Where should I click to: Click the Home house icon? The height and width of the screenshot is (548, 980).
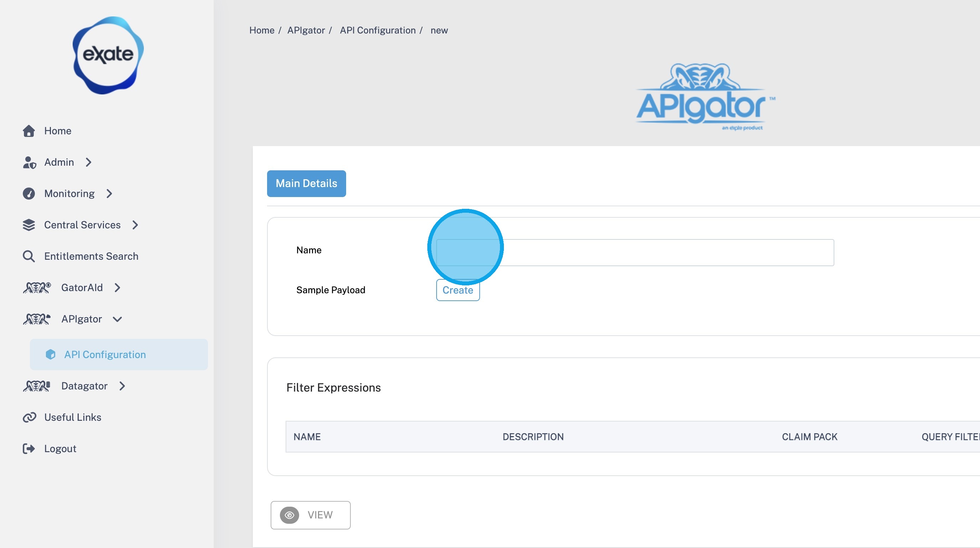tap(29, 131)
